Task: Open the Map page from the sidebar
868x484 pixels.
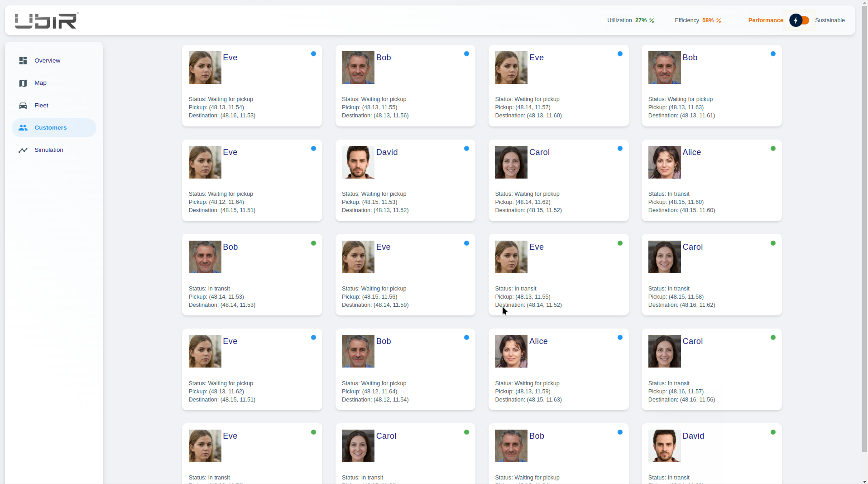Action: click(54, 83)
